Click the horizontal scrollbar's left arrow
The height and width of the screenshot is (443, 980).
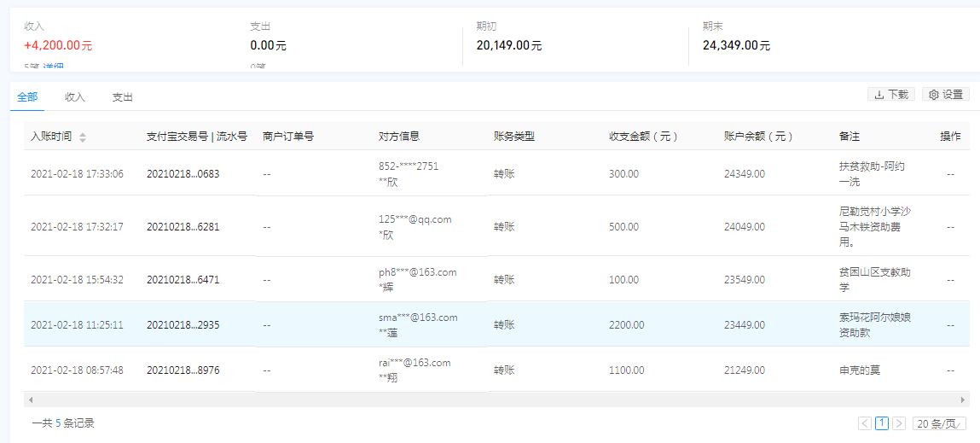(30, 399)
